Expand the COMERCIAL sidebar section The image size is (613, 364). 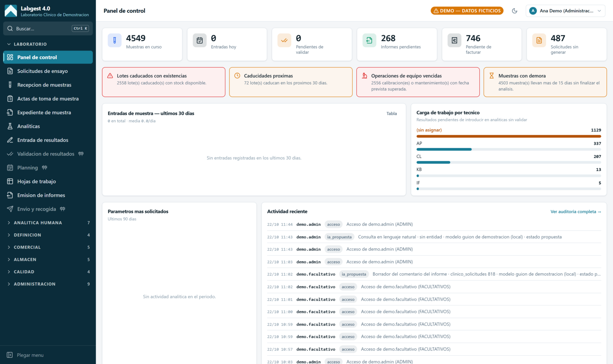(48, 247)
